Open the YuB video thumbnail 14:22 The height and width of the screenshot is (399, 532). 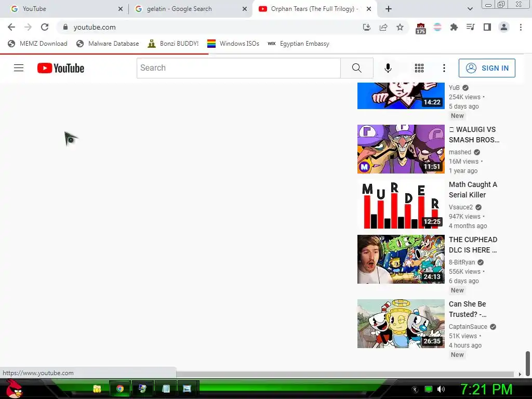[401, 96]
